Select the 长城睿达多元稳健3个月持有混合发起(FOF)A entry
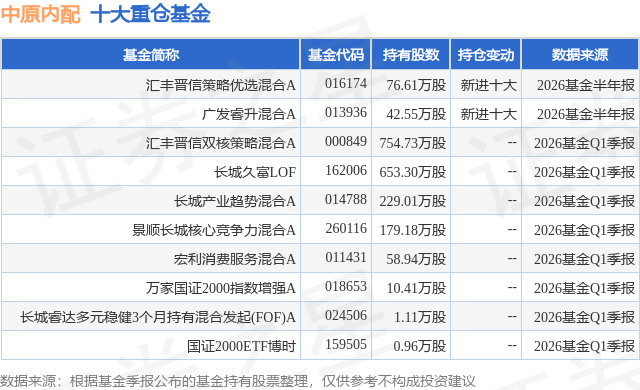This screenshot has height=390, width=640. (x=158, y=317)
